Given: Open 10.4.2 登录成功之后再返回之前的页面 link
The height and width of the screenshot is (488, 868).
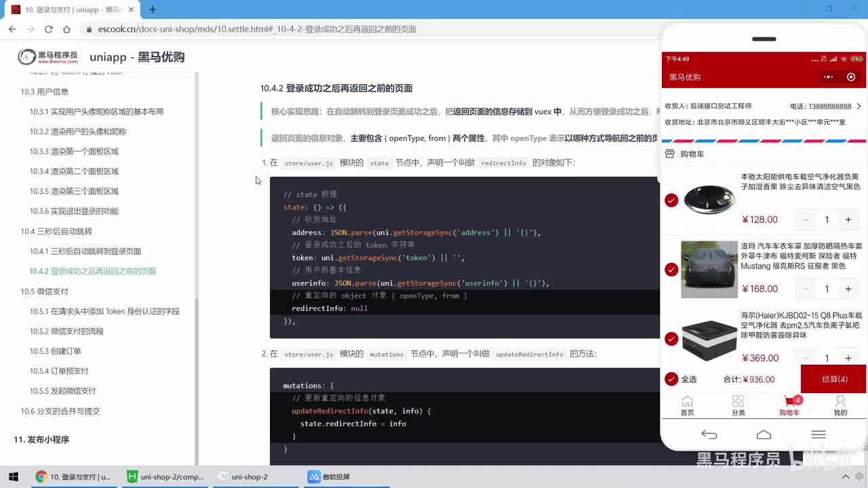Looking at the screenshot, I should pyautogui.click(x=93, y=271).
